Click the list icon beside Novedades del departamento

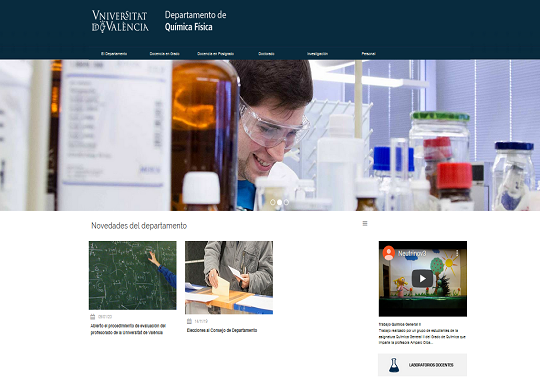point(365,223)
